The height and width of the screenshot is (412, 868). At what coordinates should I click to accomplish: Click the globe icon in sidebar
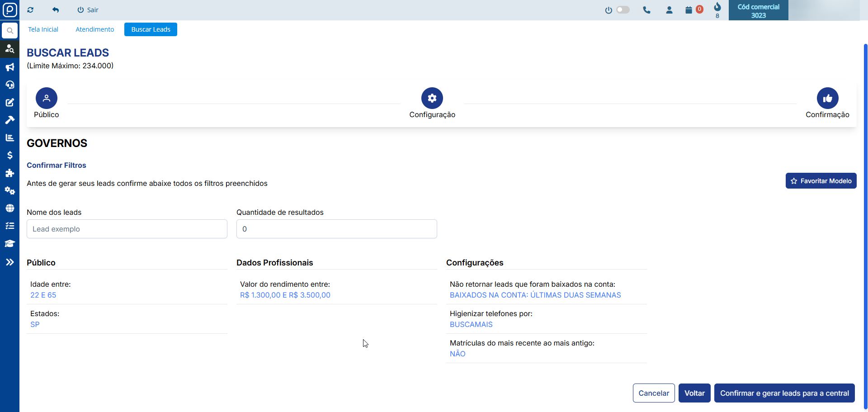tap(9, 208)
